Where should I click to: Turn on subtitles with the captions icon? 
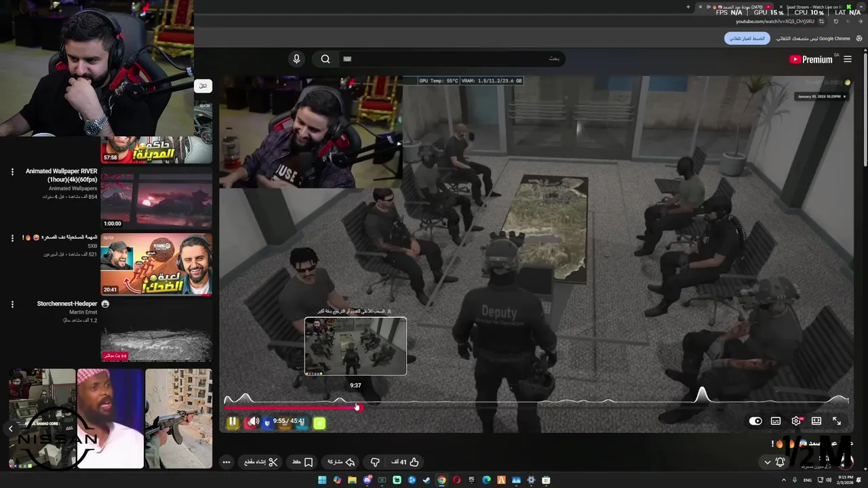[776, 421]
